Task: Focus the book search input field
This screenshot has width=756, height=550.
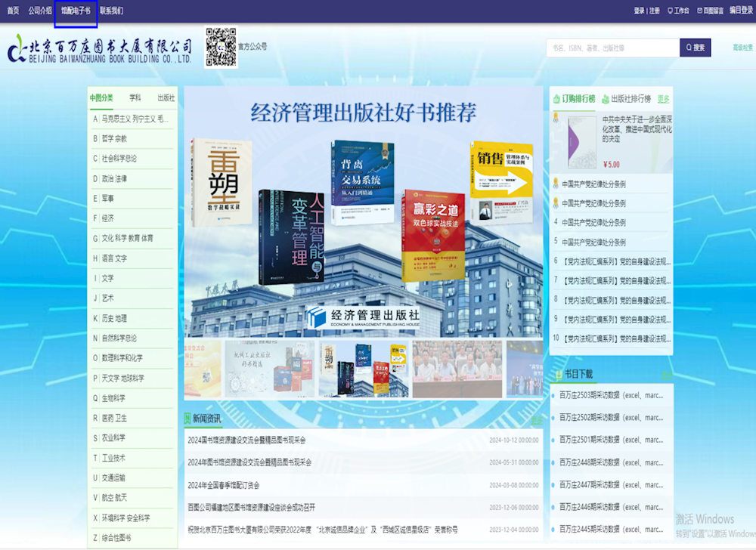Action: coord(613,48)
